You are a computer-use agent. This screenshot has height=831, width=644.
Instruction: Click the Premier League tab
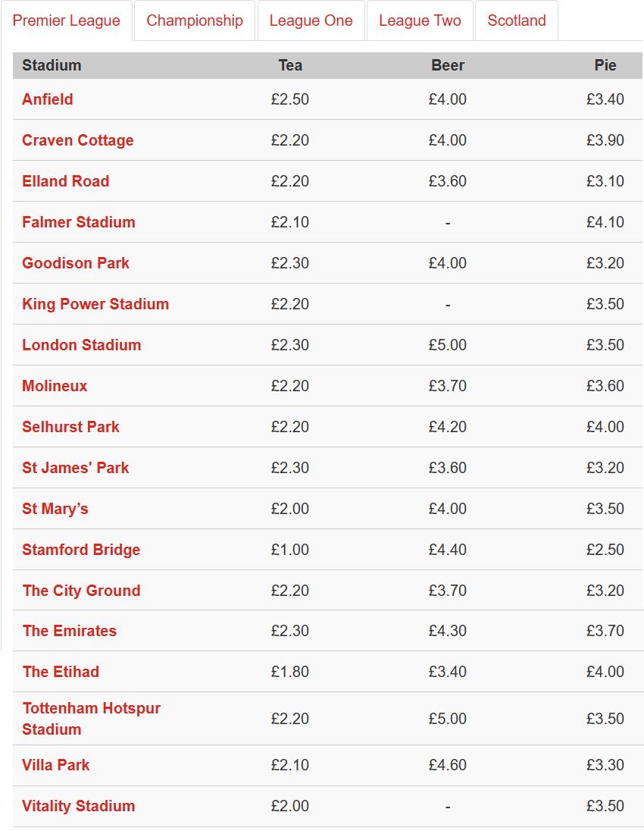pyautogui.click(x=67, y=20)
